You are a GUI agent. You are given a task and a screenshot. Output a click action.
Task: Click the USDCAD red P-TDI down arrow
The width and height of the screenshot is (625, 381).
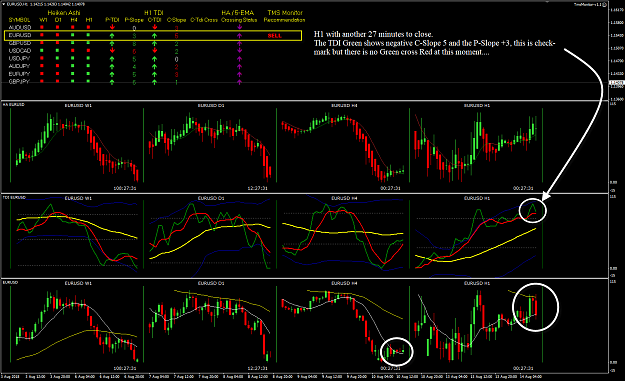(112, 51)
